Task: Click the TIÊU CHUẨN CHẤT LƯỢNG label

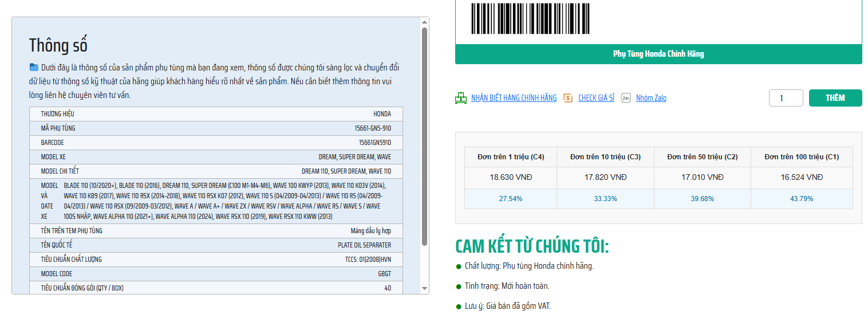Action: click(x=71, y=260)
